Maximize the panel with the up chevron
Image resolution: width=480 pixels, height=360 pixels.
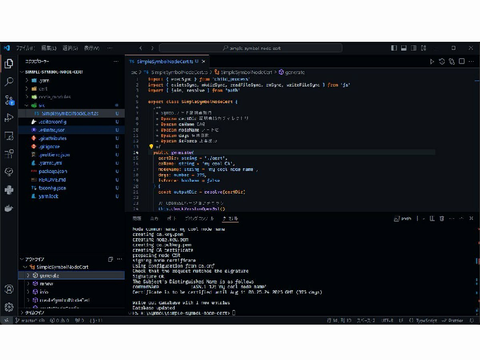click(461, 218)
